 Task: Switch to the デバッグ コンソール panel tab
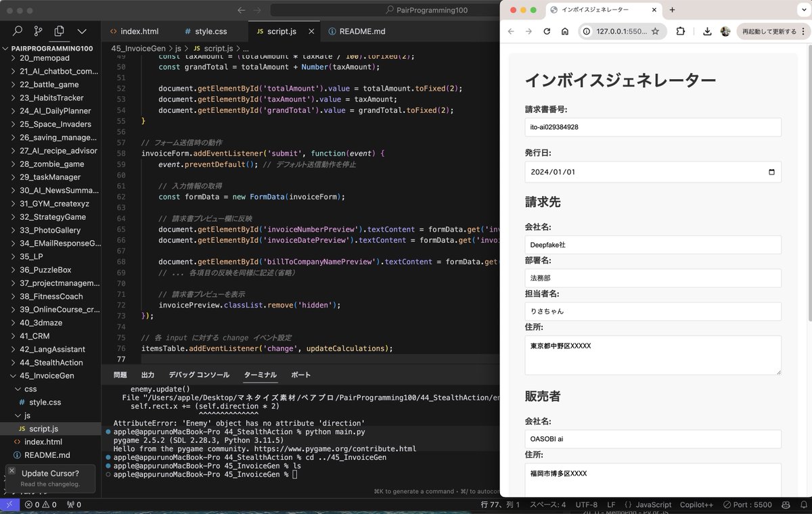[x=199, y=375]
